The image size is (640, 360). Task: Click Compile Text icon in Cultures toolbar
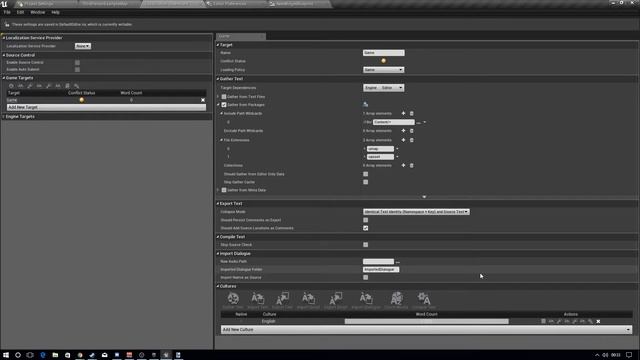click(424, 299)
